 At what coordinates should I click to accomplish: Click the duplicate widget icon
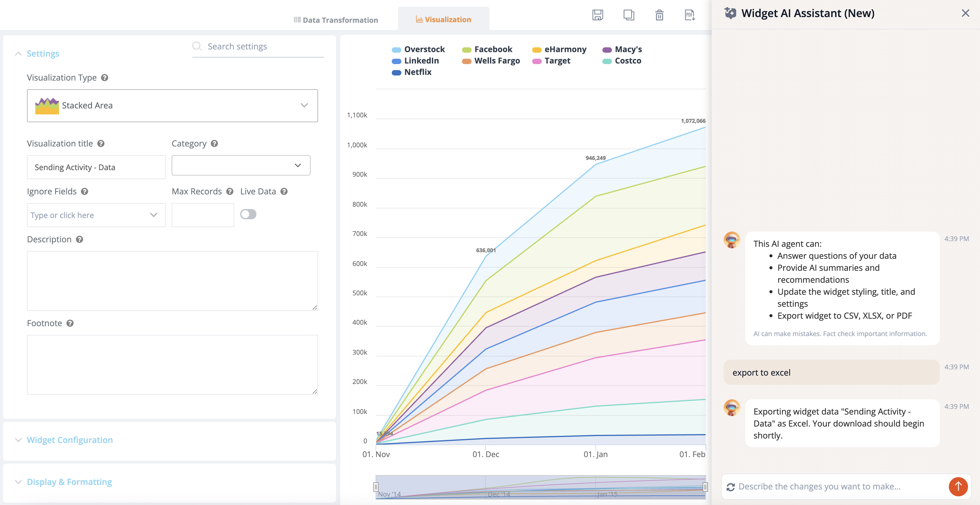pos(628,15)
